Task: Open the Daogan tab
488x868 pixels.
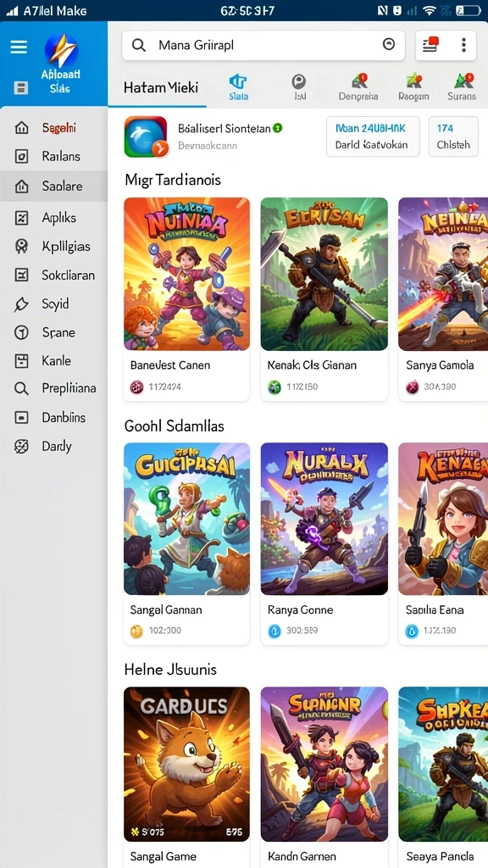Action: [x=413, y=87]
